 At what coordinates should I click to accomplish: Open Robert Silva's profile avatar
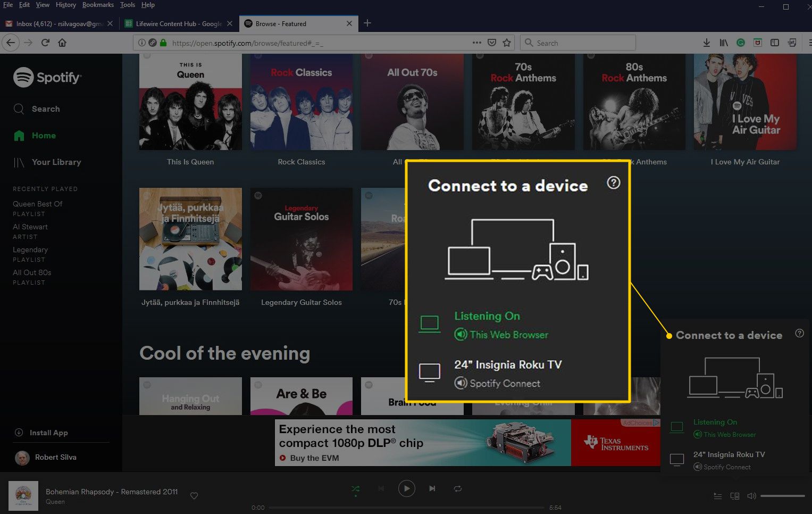pos(22,458)
